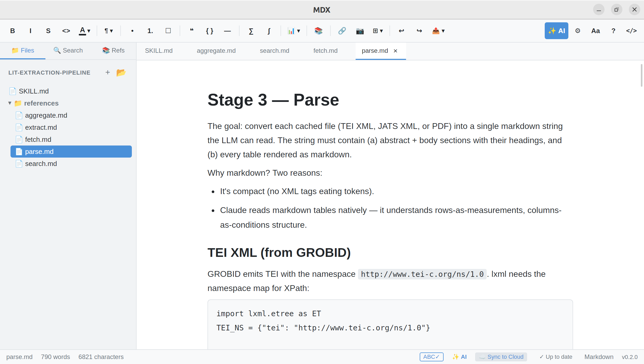The height and width of the screenshot is (364, 644).
Task: Insert a hyperlink
Action: pyautogui.click(x=342, y=31)
